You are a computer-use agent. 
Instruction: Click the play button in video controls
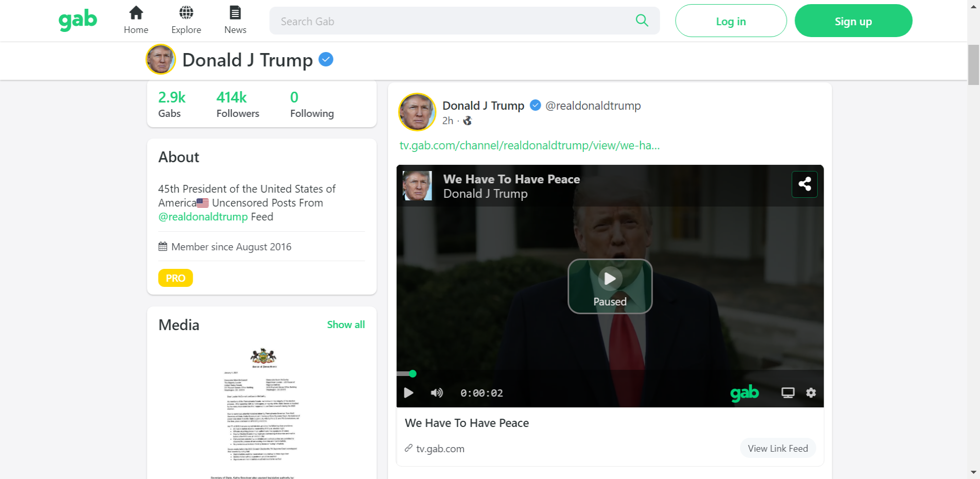[x=409, y=393]
